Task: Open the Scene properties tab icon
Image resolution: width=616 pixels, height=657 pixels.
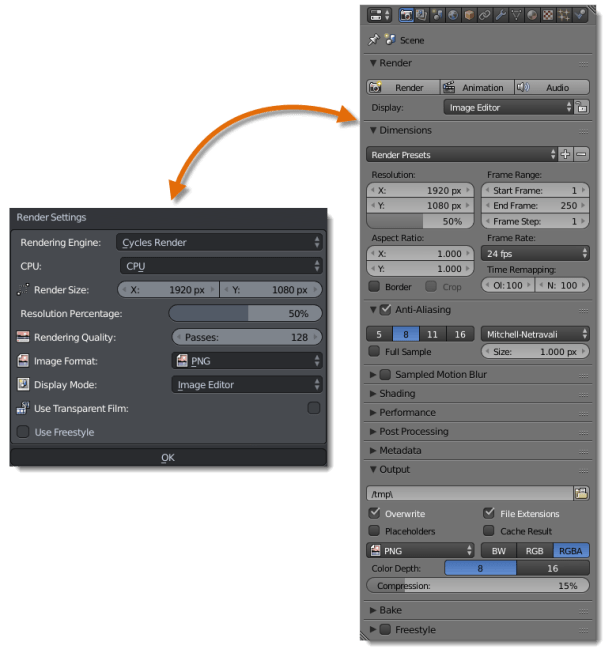Action: [x=437, y=15]
